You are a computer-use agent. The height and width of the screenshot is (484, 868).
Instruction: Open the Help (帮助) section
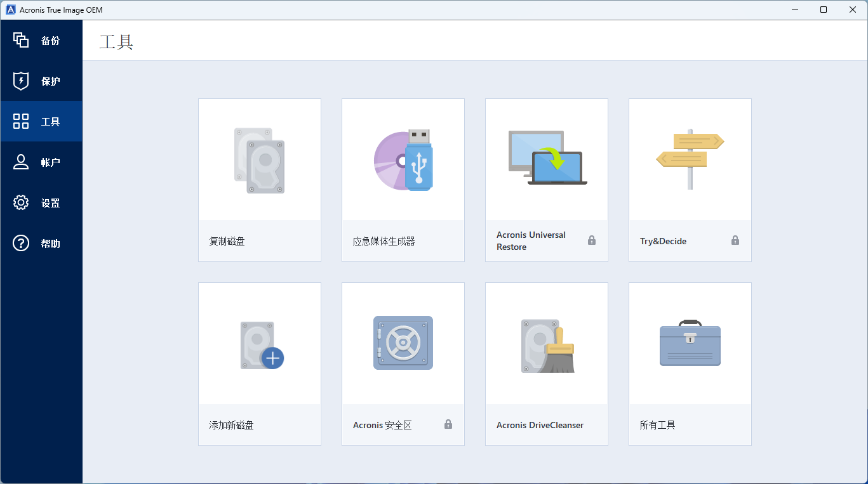[x=41, y=244]
